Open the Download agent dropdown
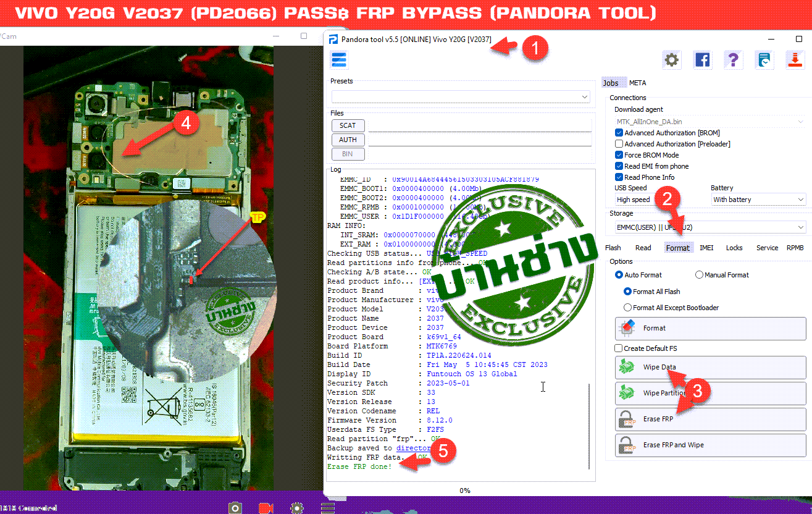812x514 pixels. [x=710, y=122]
